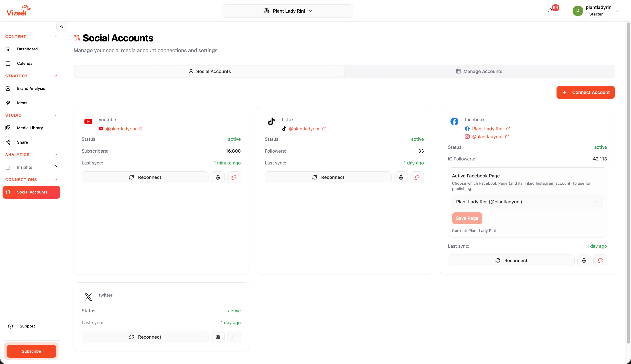Open the Plant Lady Rini brand switcher
The image size is (631, 364).
coord(288,11)
